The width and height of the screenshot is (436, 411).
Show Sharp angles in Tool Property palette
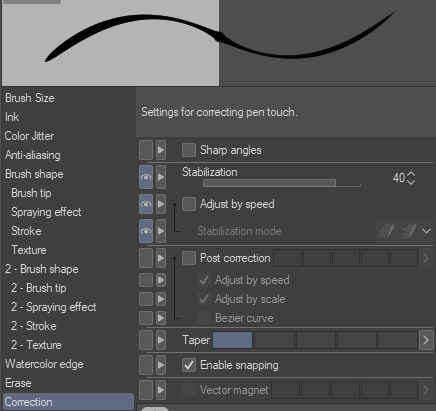(x=146, y=150)
